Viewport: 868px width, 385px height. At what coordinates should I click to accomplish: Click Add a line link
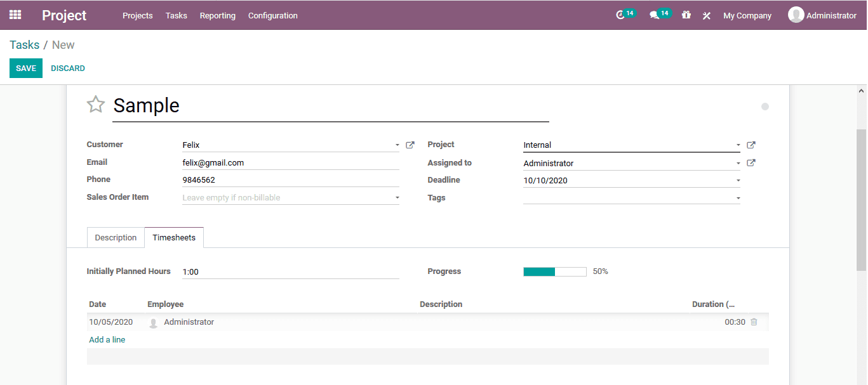point(107,339)
